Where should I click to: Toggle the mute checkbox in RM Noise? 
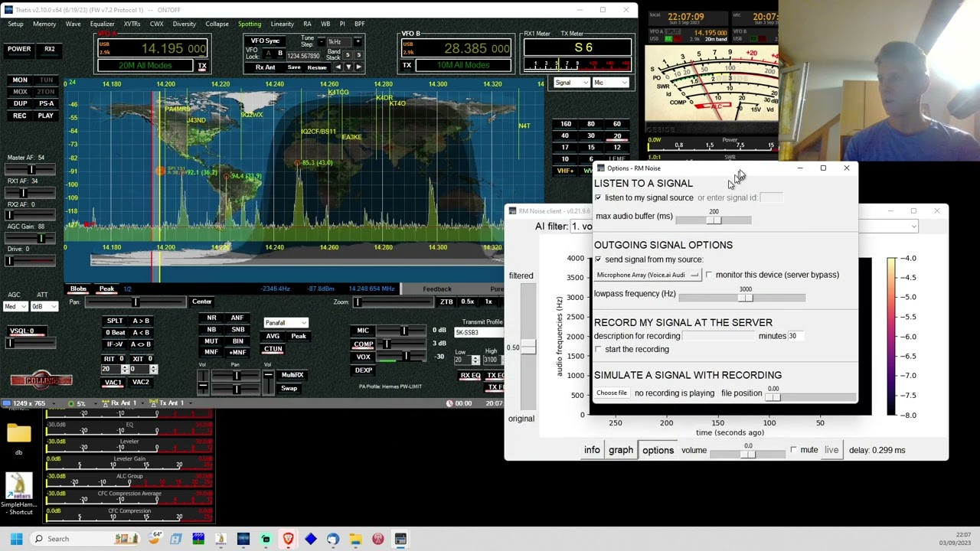tap(793, 450)
